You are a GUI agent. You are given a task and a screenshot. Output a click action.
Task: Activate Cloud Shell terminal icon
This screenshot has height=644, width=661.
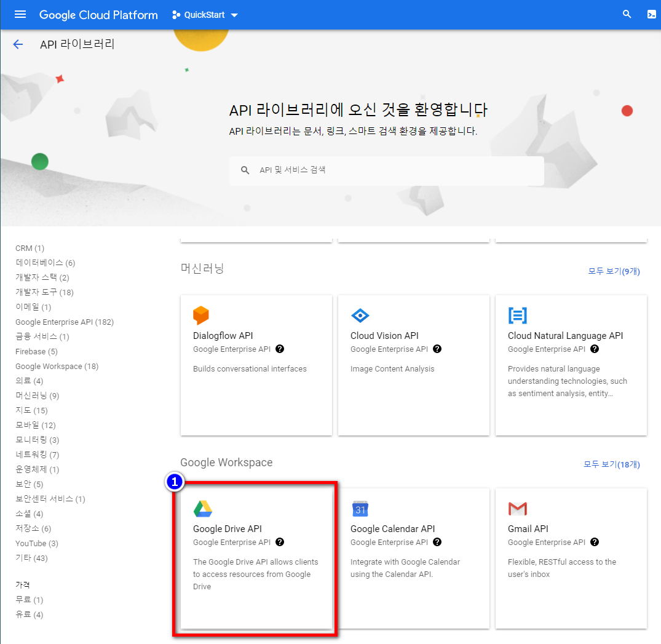pyautogui.click(x=652, y=14)
